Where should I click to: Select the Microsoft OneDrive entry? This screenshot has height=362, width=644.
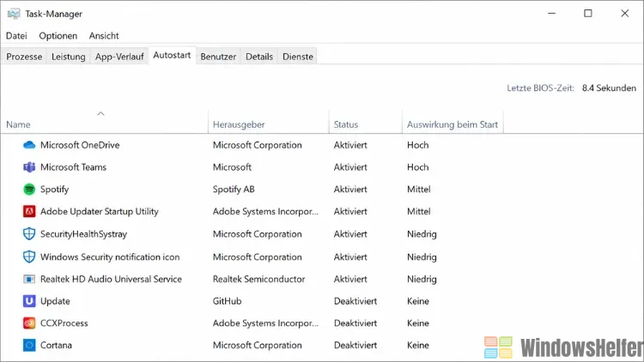click(80, 145)
